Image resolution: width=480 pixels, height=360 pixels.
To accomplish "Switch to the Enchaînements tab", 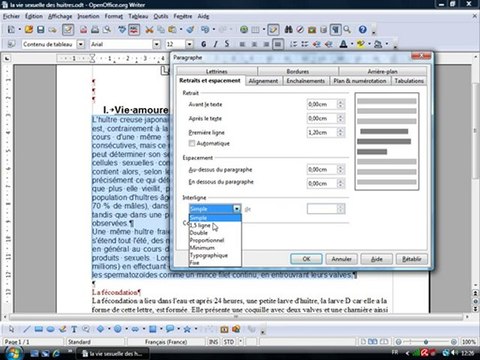I will pos(305,81).
